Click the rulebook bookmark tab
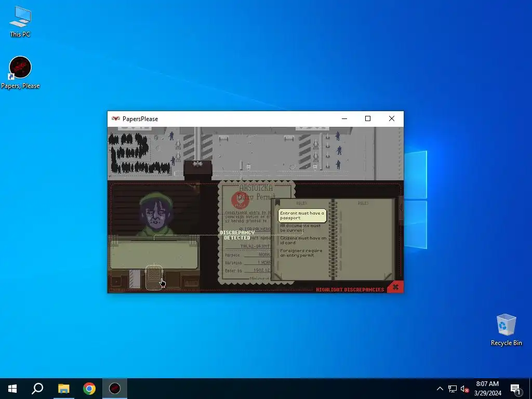The height and width of the screenshot is (399, 532). click(x=277, y=203)
